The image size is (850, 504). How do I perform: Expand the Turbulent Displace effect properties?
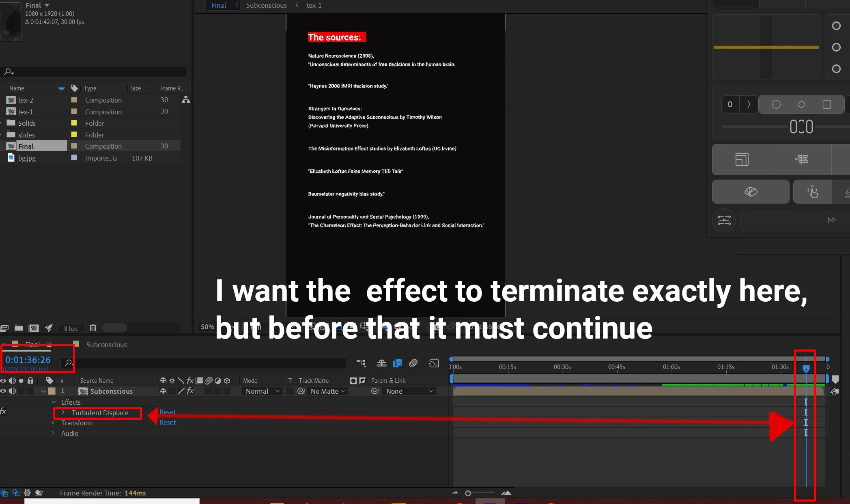tap(63, 412)
